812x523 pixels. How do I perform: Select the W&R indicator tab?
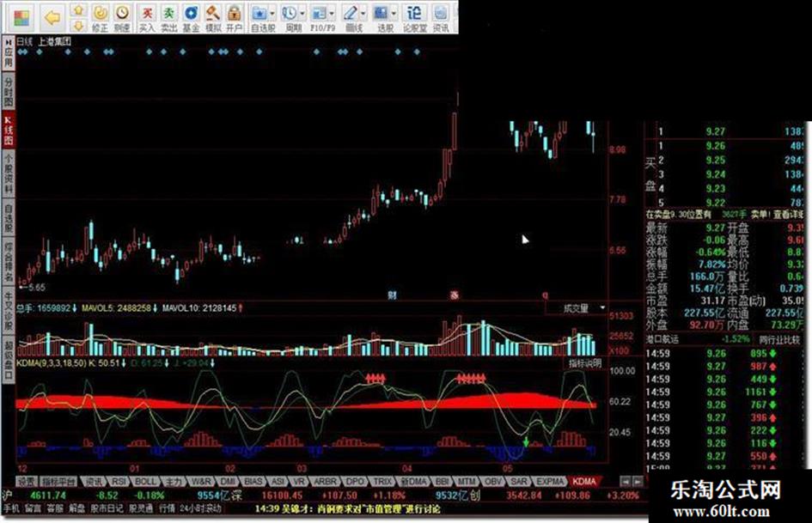click(200, 482)
